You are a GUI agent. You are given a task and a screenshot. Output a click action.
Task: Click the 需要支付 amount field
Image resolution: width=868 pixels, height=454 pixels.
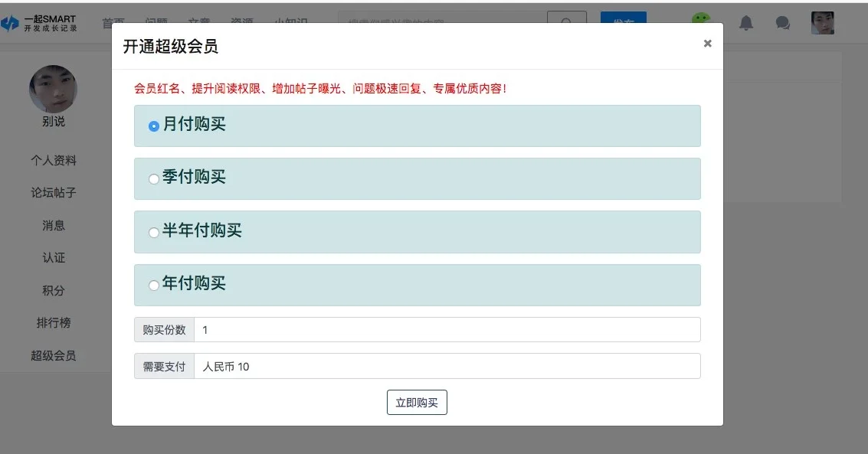(447, 366)
